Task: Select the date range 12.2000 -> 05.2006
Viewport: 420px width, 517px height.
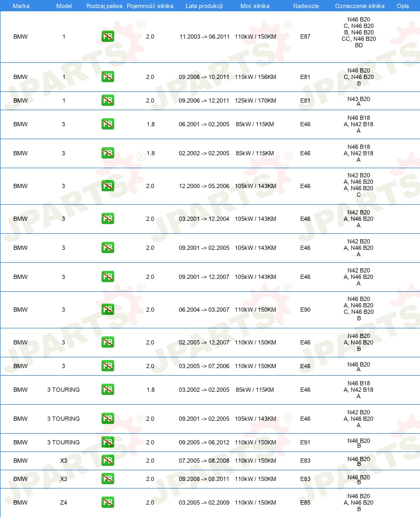Action: pos(204,186)
